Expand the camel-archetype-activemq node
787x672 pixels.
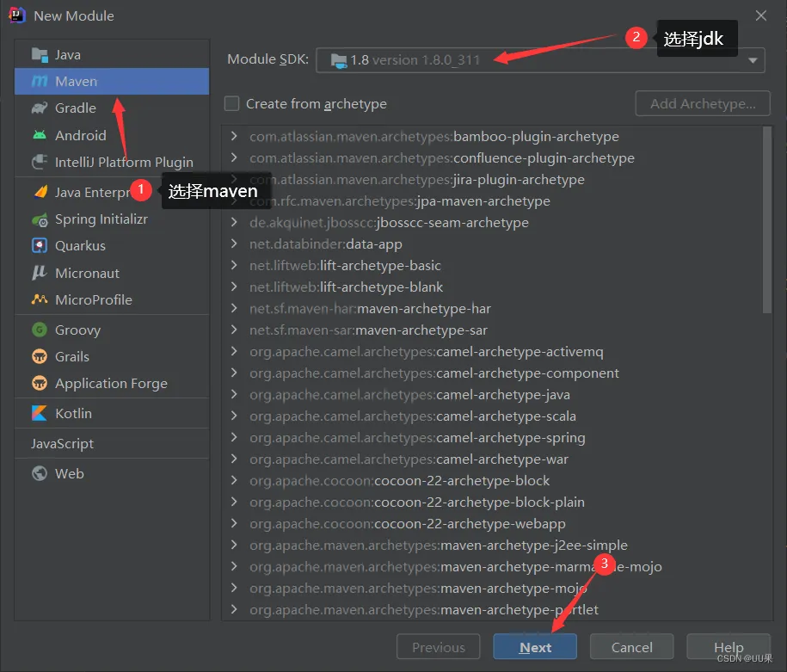[234, 351]
